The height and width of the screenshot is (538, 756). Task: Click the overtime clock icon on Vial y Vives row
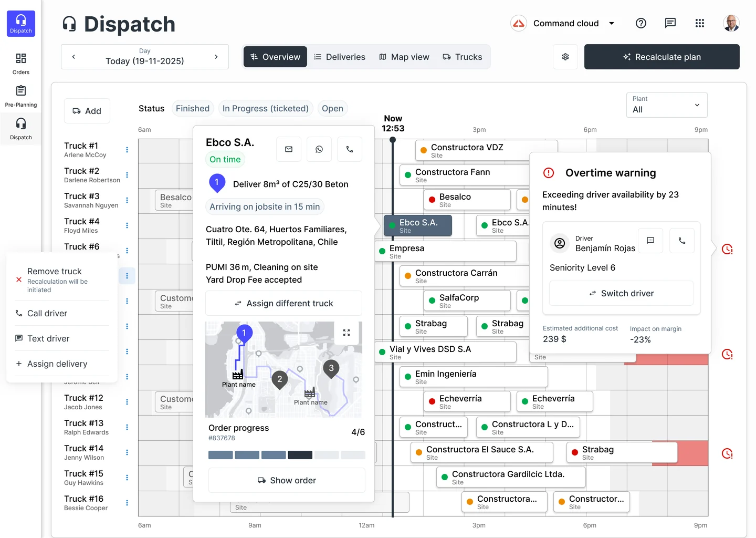click(727, 354)
